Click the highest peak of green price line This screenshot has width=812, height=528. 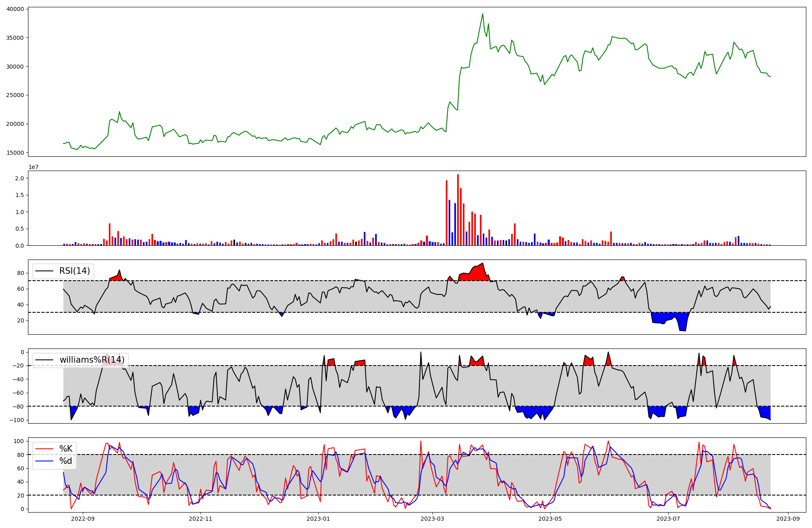point(482,14)
